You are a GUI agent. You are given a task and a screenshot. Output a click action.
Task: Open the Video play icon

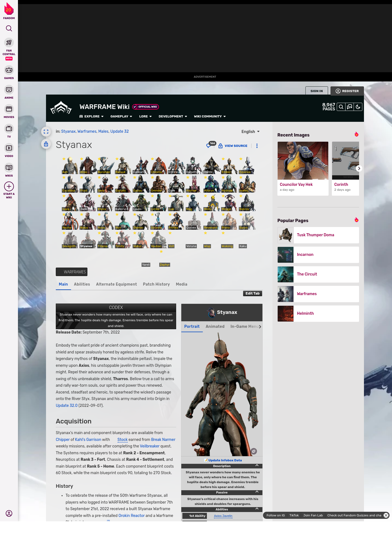point(9,148)
